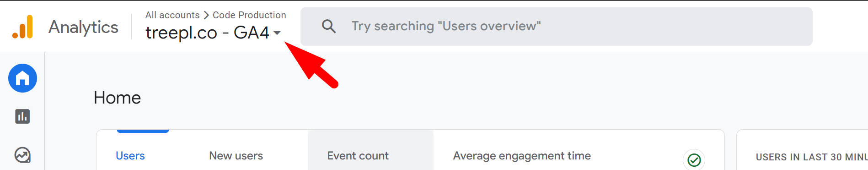Go to All accounts breadcrumb

172,15
